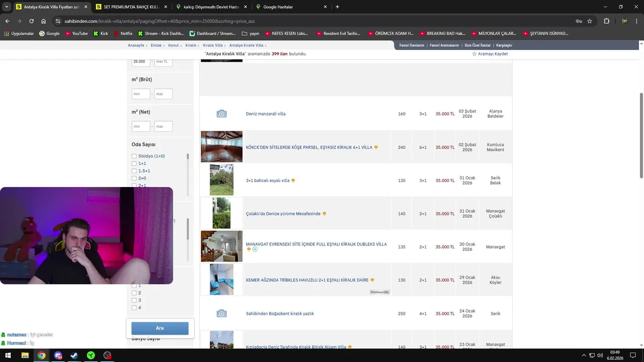Viewport: 644px width, 362px height.
Task: Open the browser home page icon
Action: pos(44,21)
